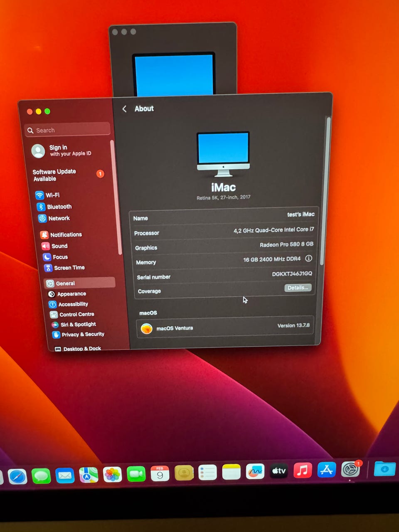This screenshot has height=532, width=399.
Task: Open Reminders from the Dock
Action: [x=207, y=472]
